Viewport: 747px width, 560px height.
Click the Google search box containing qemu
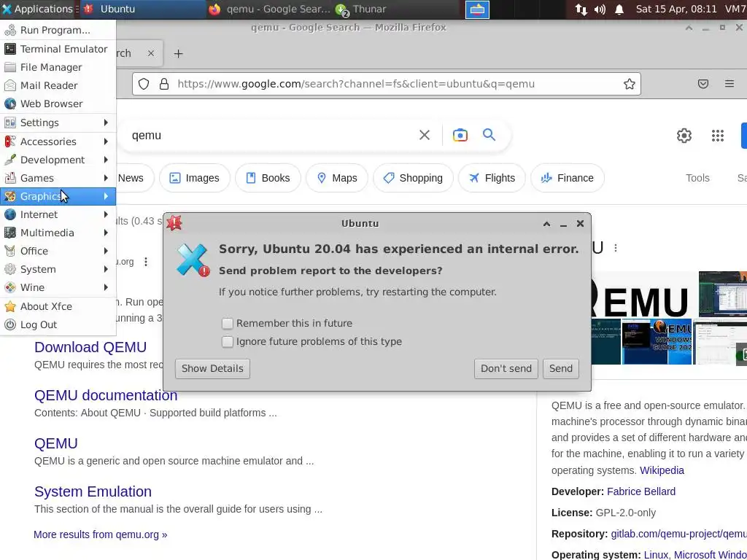[267, 136]
